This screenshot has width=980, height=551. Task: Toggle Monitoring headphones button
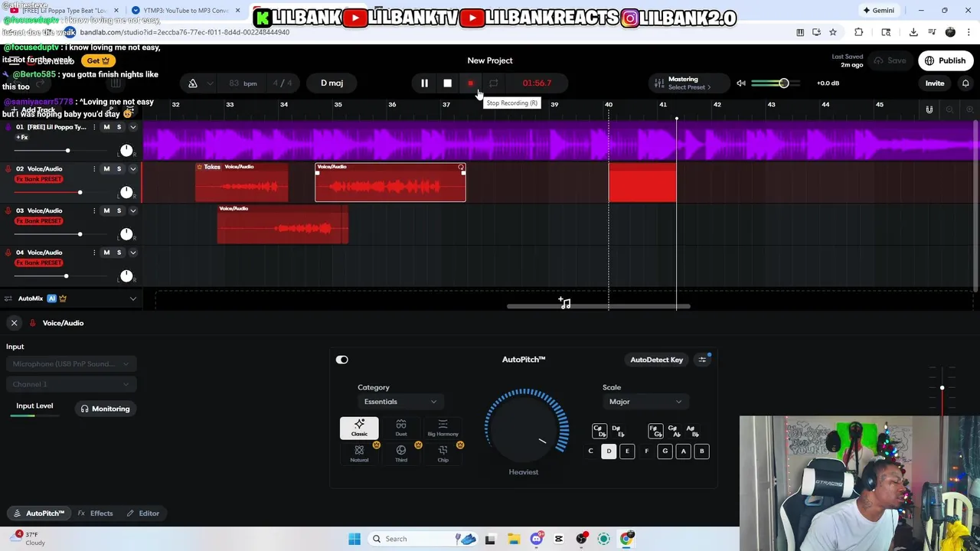coord(105,409)
